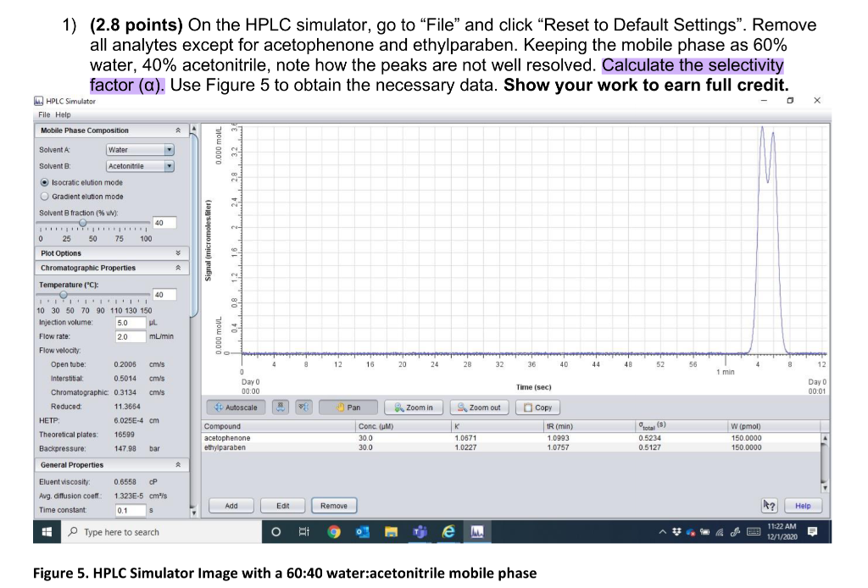Select the Zoom in tool
The height and width of the screenshot is (588, 868).
click(x=413, y=407)
